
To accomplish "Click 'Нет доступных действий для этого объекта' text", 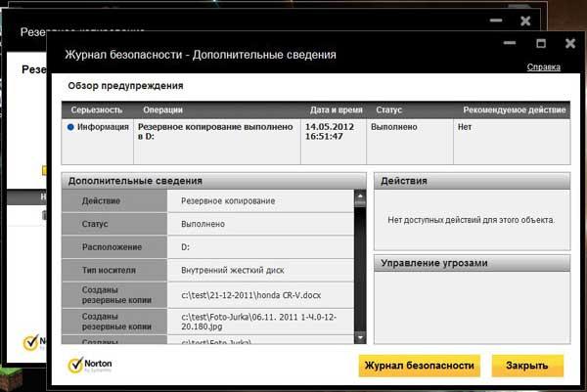I will coord(471,220).
